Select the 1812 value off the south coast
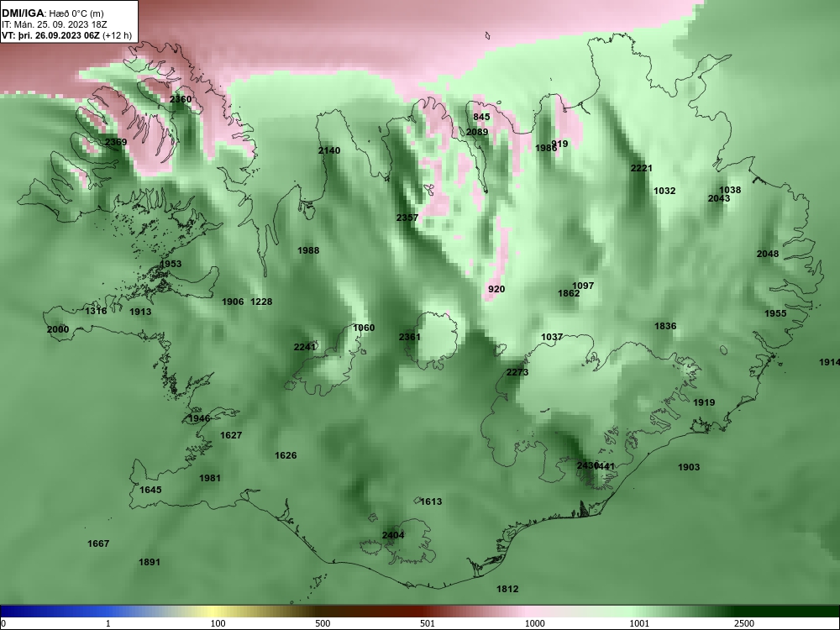 pos(507,589)
